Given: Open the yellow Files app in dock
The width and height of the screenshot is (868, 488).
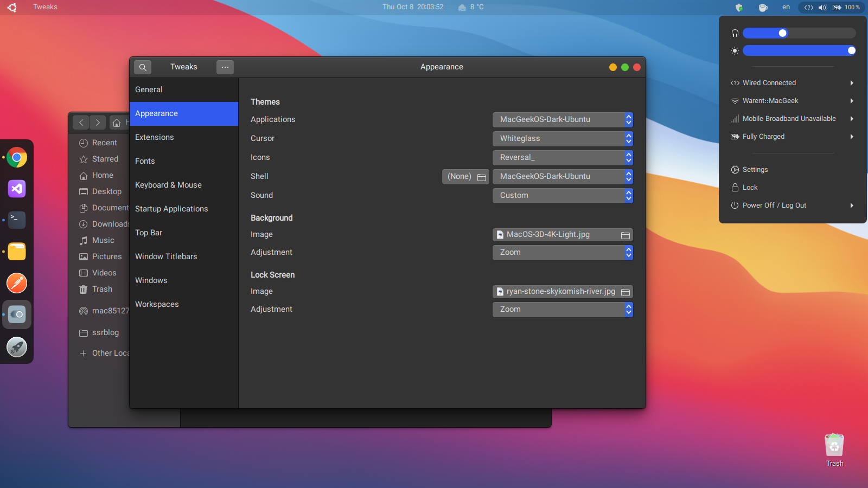Looking at the screenshot, I should pos(17,252).
